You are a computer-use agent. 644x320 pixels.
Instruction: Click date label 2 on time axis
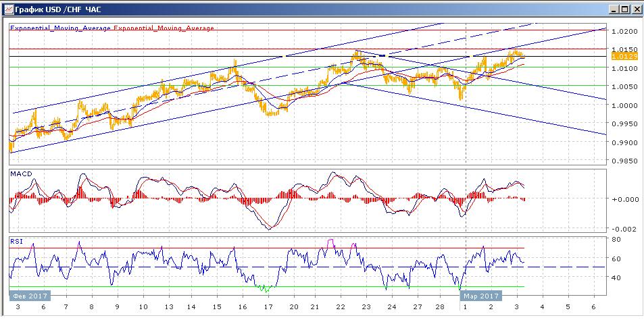coord(491,307)
